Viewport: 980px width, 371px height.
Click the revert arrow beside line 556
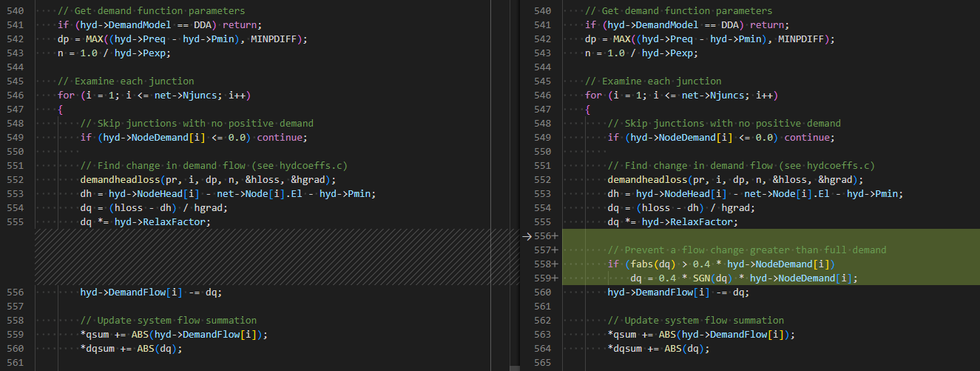[x=527, y=236]
